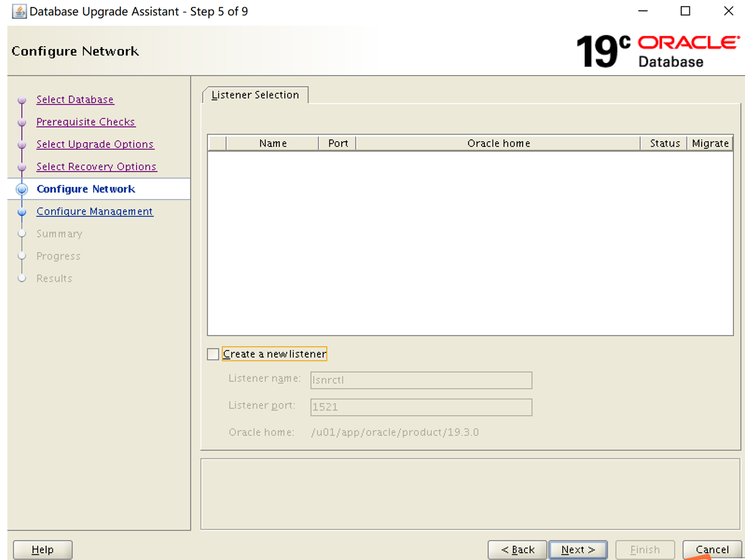Screen dimensions: 745x560
Task: Navigate to Configure Management step
Action: pos(95,211)
